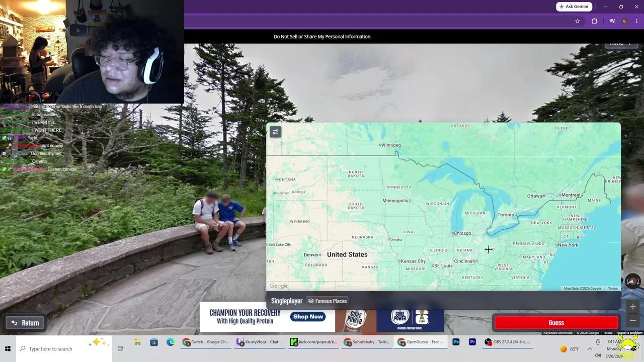Switch to the OpenGuessr taskbar window

tap(421, 342)
